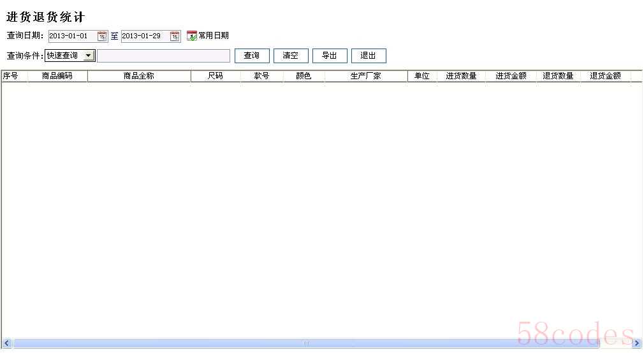Click the horizontal scrollbar thumb
Viewport: 644px width, 353px height.
306,343
